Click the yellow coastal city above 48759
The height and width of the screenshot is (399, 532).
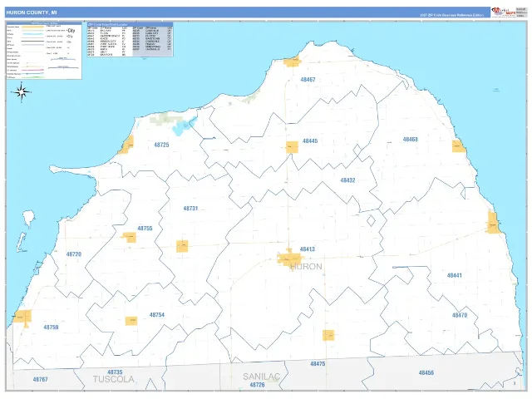pos(22,317)
